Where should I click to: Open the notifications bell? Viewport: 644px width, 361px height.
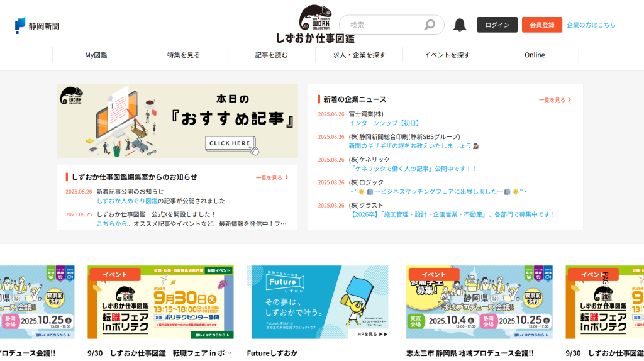coord(460,25)
